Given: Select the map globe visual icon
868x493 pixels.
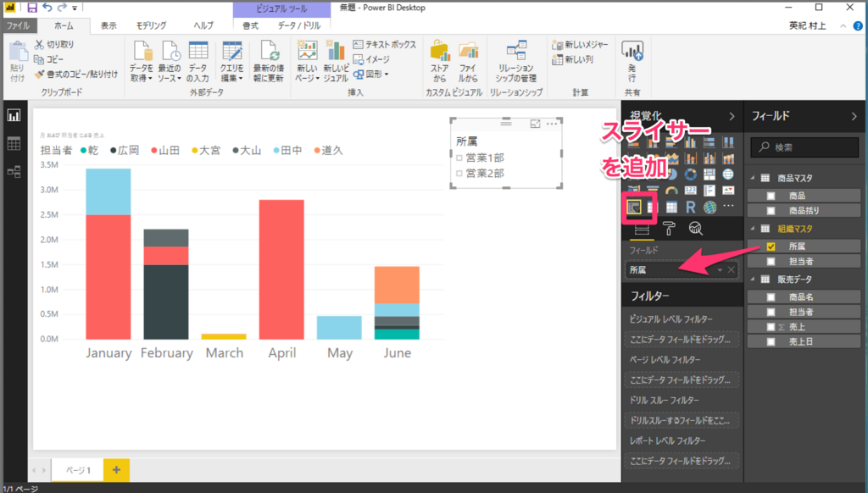Looking at the screenshot, I should [728, 173].
